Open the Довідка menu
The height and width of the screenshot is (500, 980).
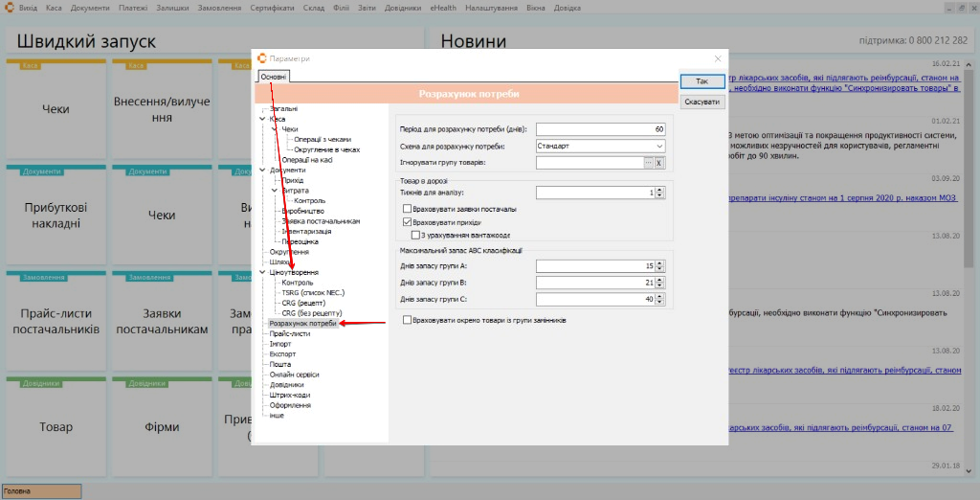(567, 8)
